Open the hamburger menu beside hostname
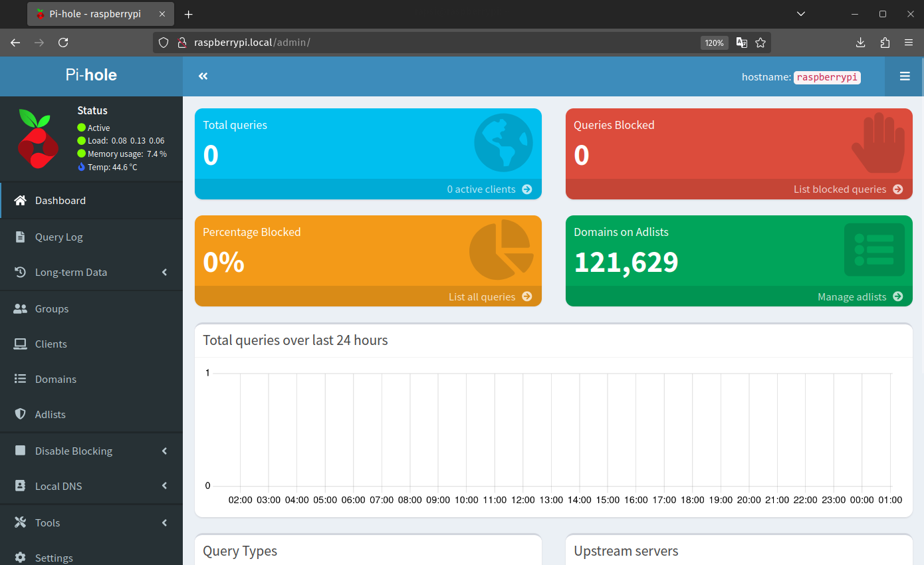This screenshot has width=924, height=565. pos(905,76)
